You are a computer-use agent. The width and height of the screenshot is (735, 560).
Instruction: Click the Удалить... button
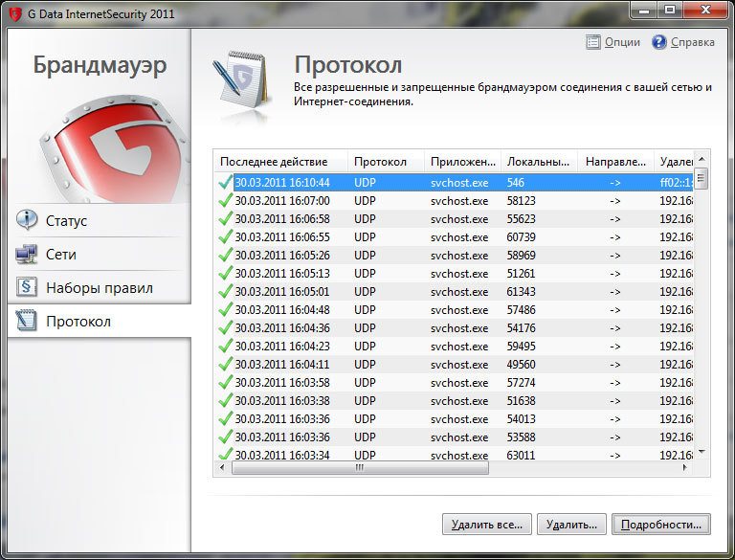[x=571, y=524]
